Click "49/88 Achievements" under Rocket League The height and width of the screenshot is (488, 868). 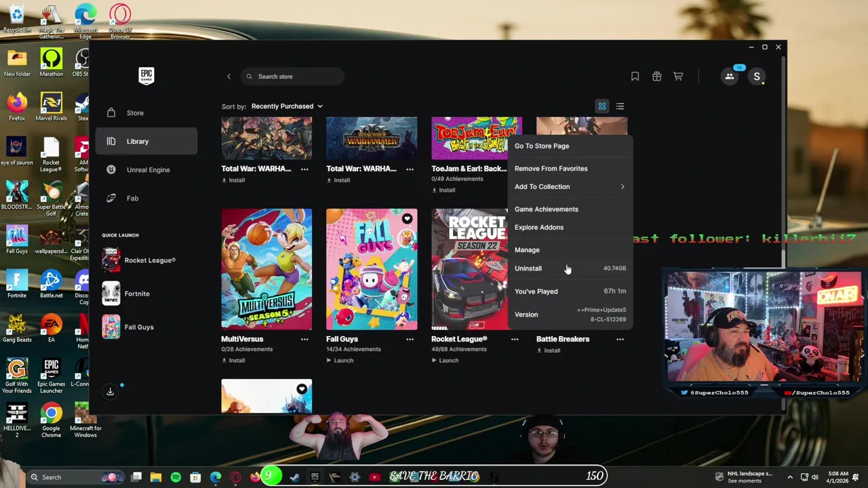pos(459,350)
